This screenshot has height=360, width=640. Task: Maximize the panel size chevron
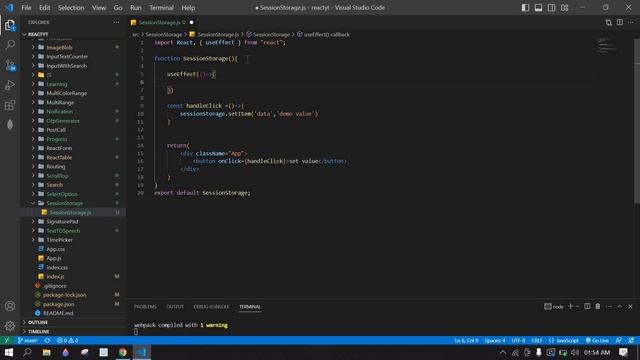(x=620, y=307)
